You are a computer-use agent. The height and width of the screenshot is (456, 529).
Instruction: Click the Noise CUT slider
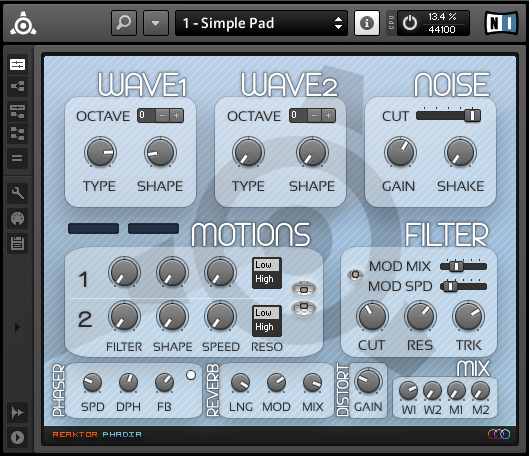[x=448, y=115]
